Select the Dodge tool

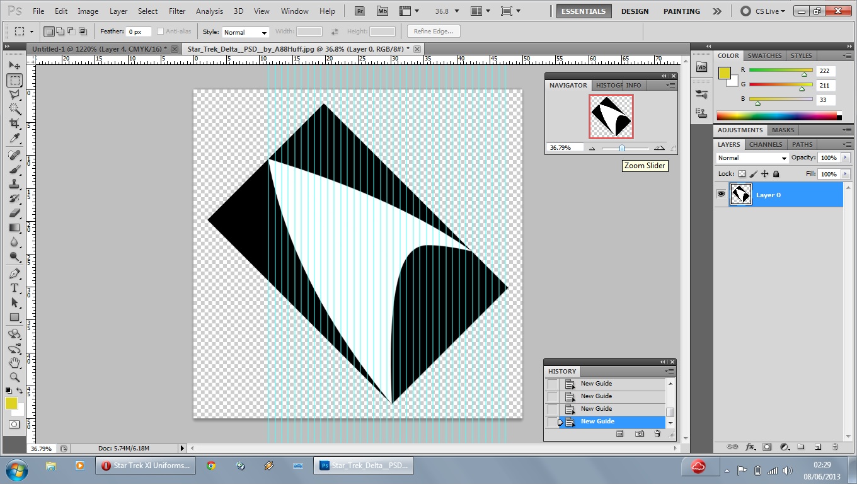14,256
